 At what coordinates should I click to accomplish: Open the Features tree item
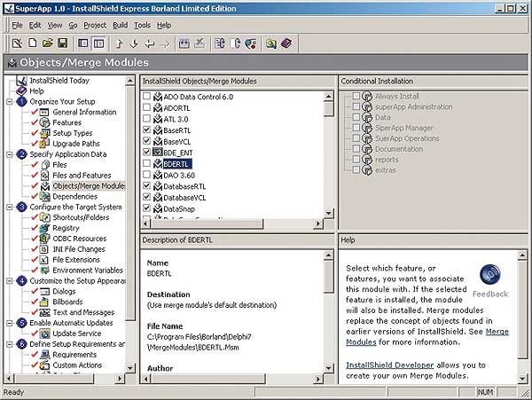(x=66, y=122)
